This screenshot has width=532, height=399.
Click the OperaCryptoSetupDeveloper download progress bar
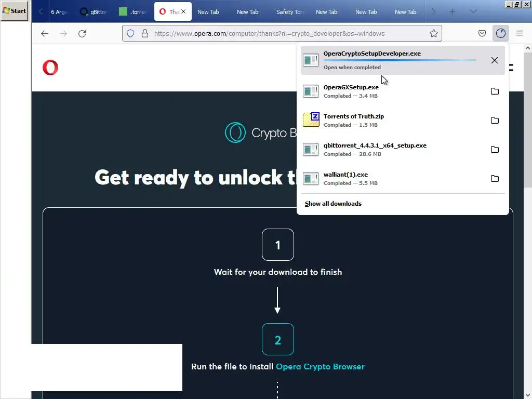click(x=400, y=60)
